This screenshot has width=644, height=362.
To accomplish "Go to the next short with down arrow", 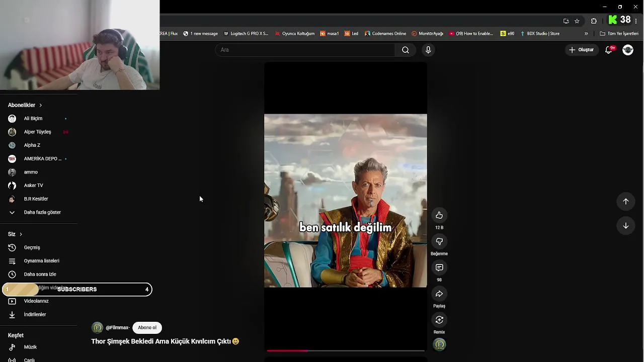I will tap(626, 226).
